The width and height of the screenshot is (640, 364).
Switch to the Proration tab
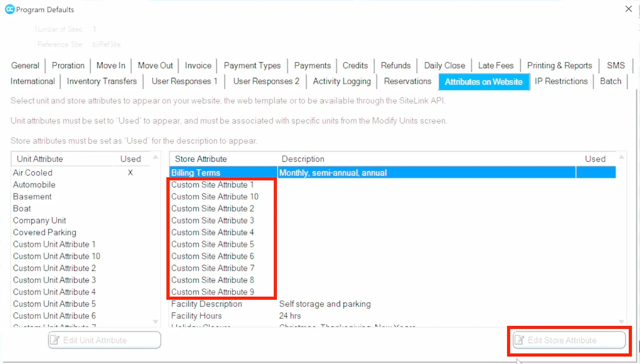(68, 66)
